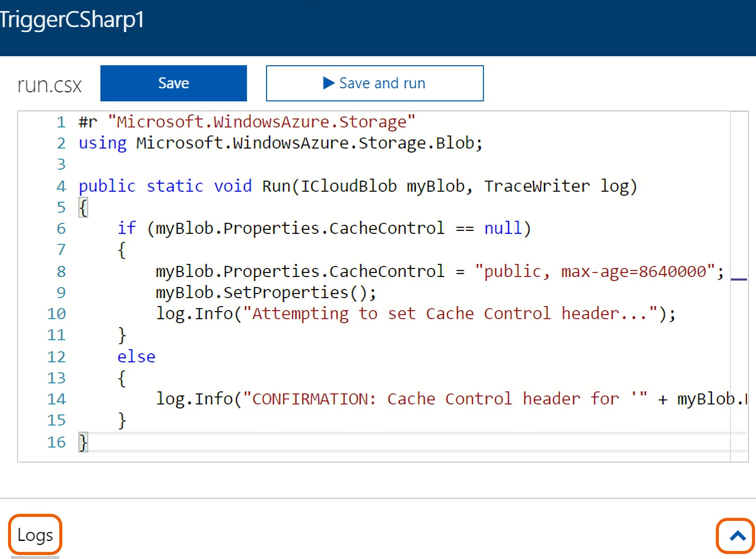The image size is (756, 559).
Task: Click line number 1 in the gutter
Action: [x=61, y=121]
